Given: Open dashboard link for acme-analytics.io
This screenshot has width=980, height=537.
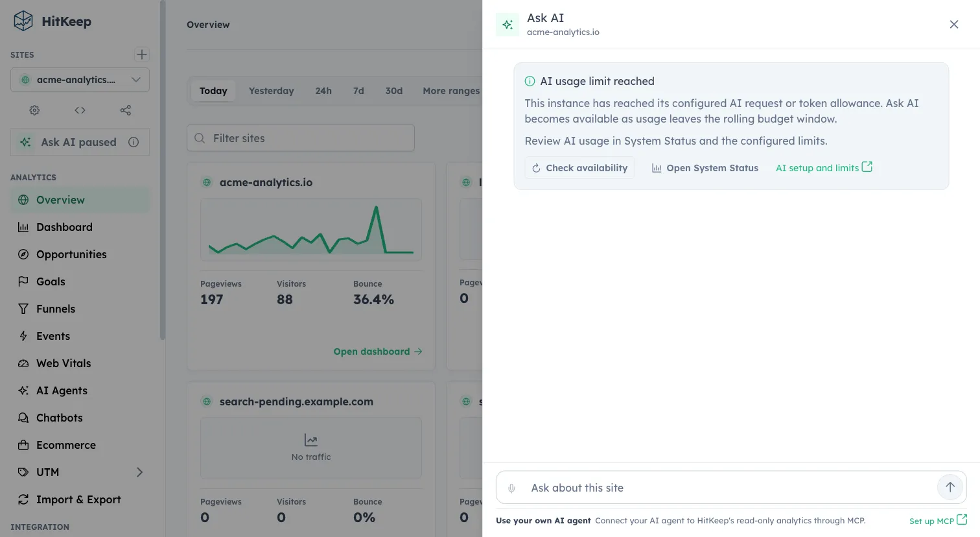Looking at the screenshot, I should [378, 352].
